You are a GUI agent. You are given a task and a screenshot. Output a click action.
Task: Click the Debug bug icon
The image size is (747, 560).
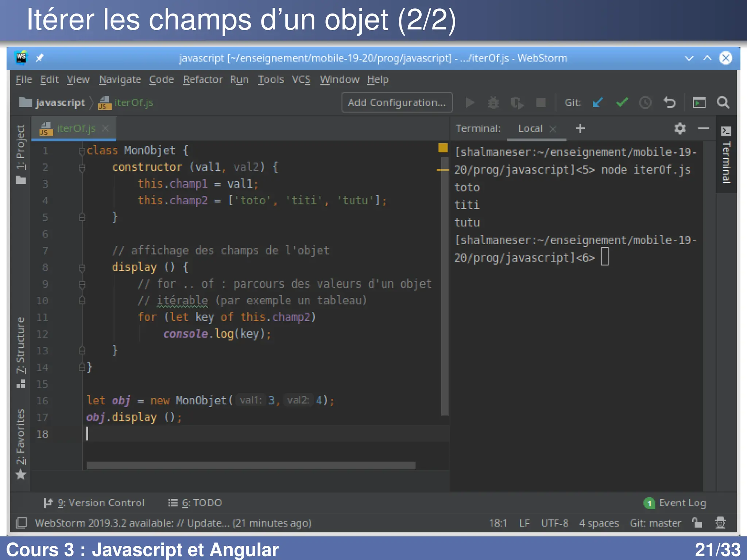point(493,103)
